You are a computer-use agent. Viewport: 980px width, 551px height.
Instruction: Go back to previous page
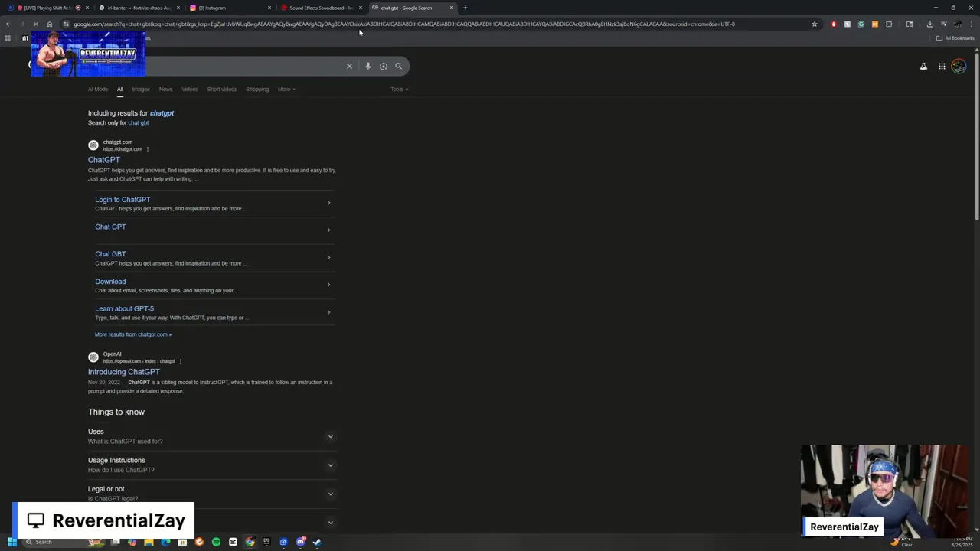click(x=8, y=24)
